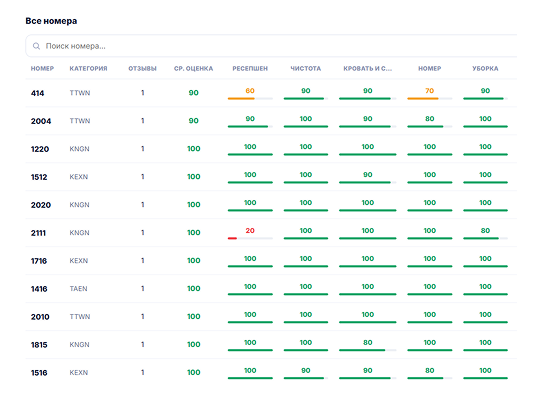536x402 pixels.
Task: Sort by СР. ОЦЕНКА column header
Action: [x=193, y=68]
